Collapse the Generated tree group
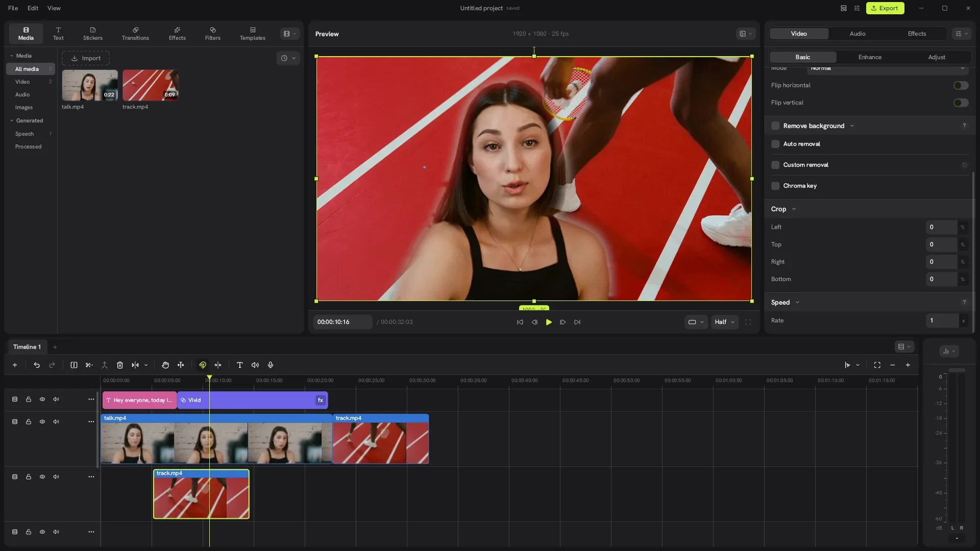The width and height of the screenshot is (980, 551). 12,121
